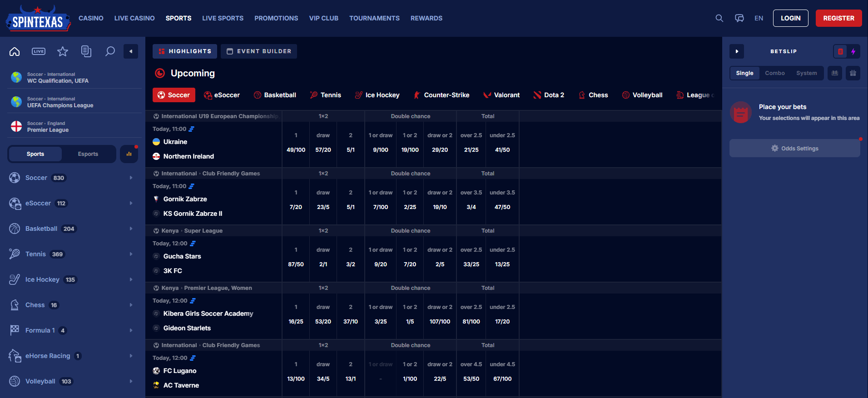Open the search magnifier in top bar
This screenshot has width=868, height=398.
click(x=719, y=18)
